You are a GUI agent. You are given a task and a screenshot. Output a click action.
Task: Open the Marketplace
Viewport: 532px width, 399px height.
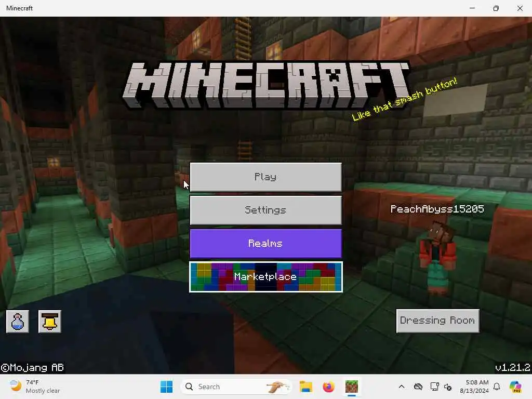coord(265,277)
